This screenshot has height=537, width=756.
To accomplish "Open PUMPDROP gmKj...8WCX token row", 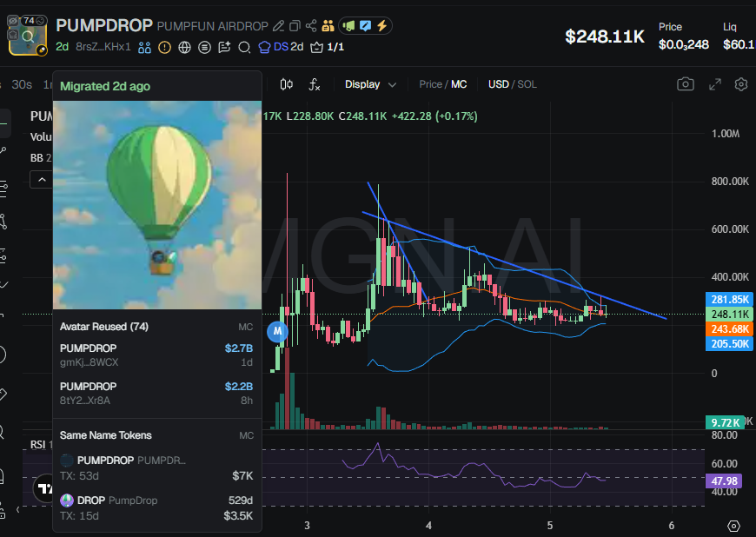I will [156, 355].
